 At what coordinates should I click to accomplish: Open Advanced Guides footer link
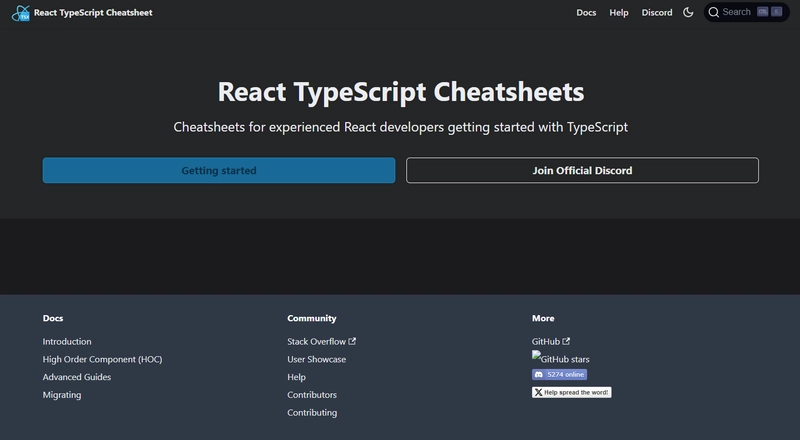tap(77, 377)
